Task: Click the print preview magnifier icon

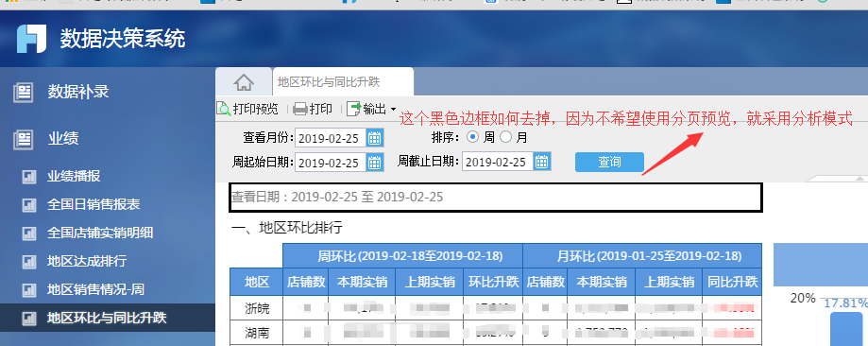Action: pyautogui.click(x=224, y=109)
